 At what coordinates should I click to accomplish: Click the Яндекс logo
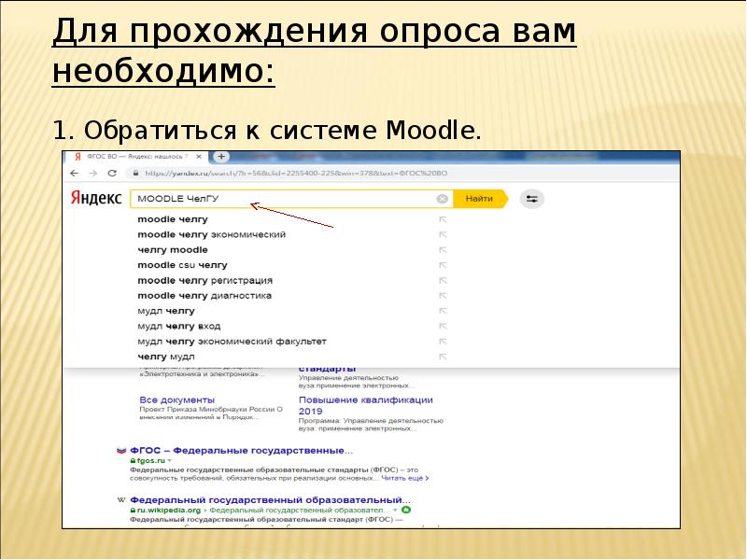tap(96, 199)
